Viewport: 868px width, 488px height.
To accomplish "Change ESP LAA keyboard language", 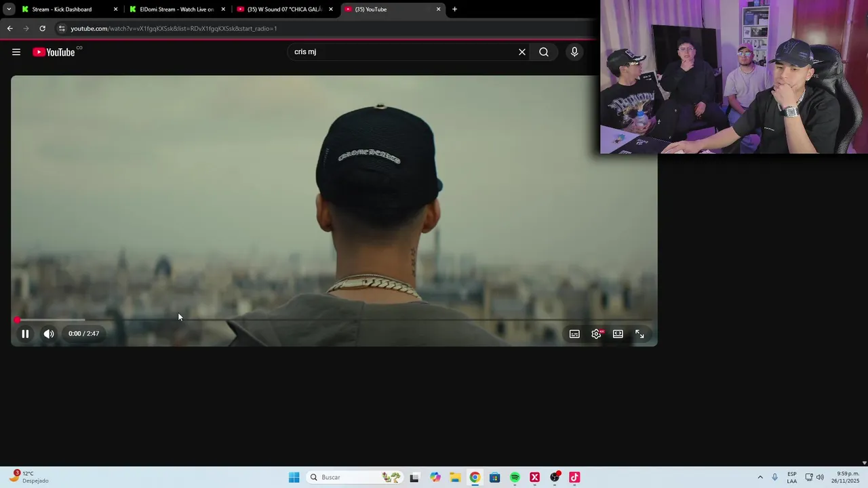I will click(792, 477).
